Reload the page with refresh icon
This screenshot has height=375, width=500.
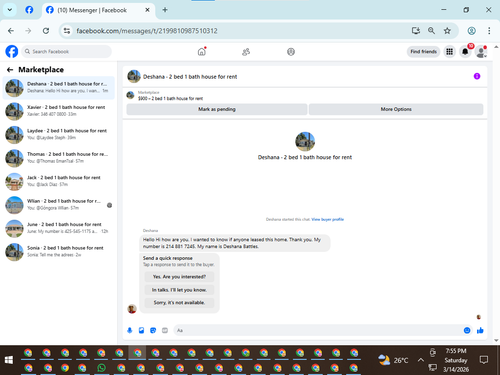click(46, 31)
